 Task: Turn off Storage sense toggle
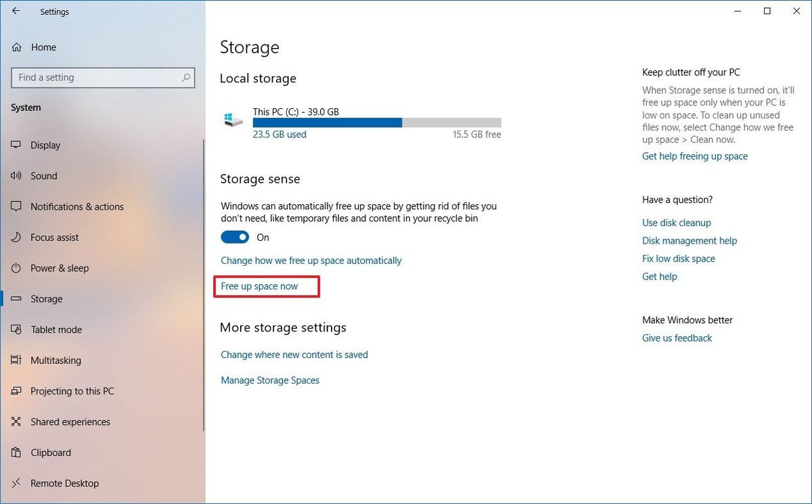235,237
